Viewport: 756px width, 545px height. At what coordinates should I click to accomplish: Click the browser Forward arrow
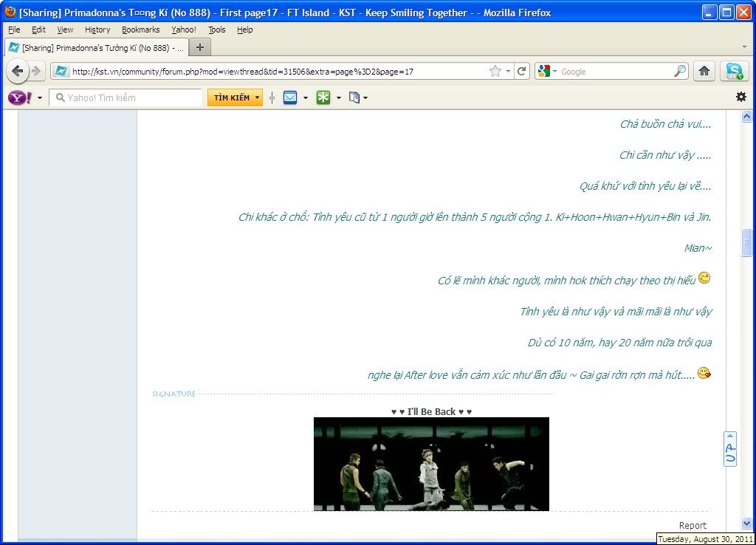[37, 72]
